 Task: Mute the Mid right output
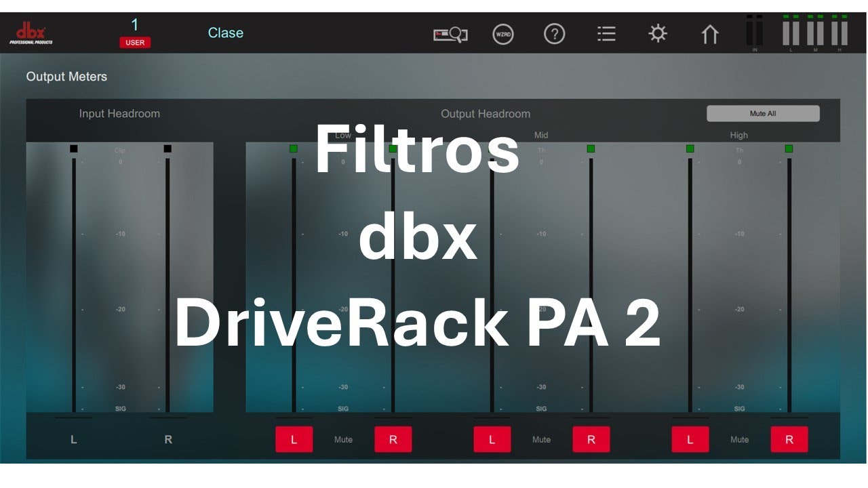point(591,439)
